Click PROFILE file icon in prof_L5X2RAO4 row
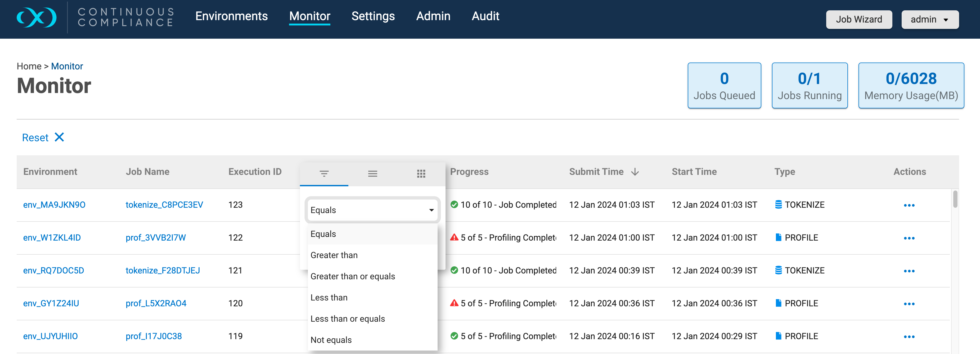 (x=778, y=303)
